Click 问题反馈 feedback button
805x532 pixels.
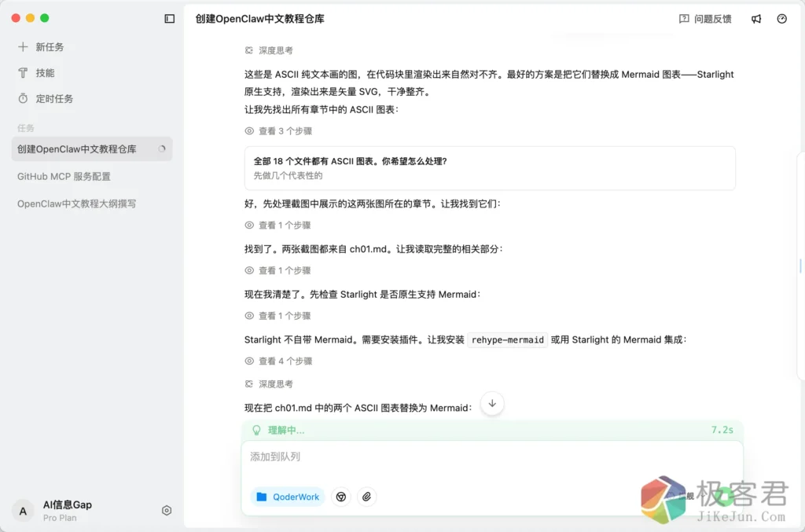(705, 19)
